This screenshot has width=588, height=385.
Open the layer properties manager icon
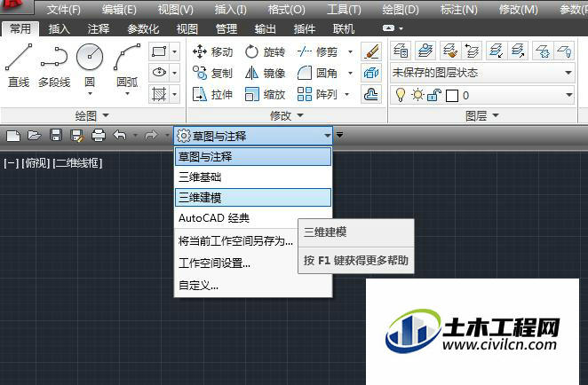coord(401,51)
